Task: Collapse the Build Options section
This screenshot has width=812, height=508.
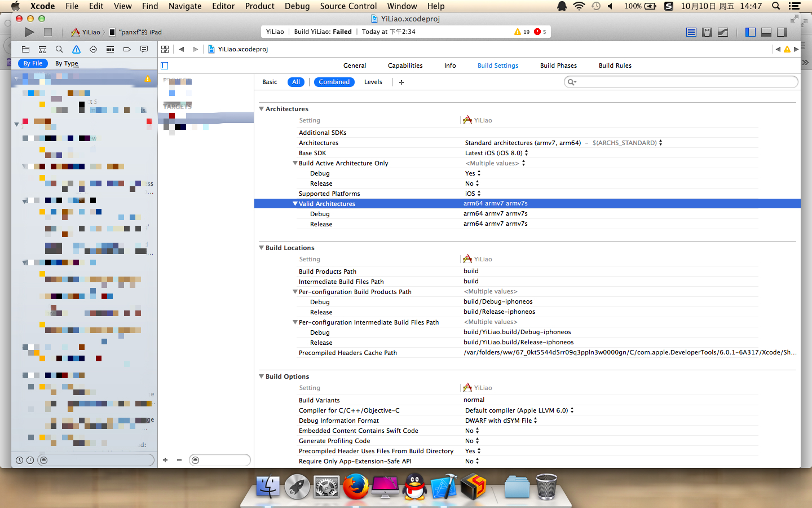Action: coord(262,376)
